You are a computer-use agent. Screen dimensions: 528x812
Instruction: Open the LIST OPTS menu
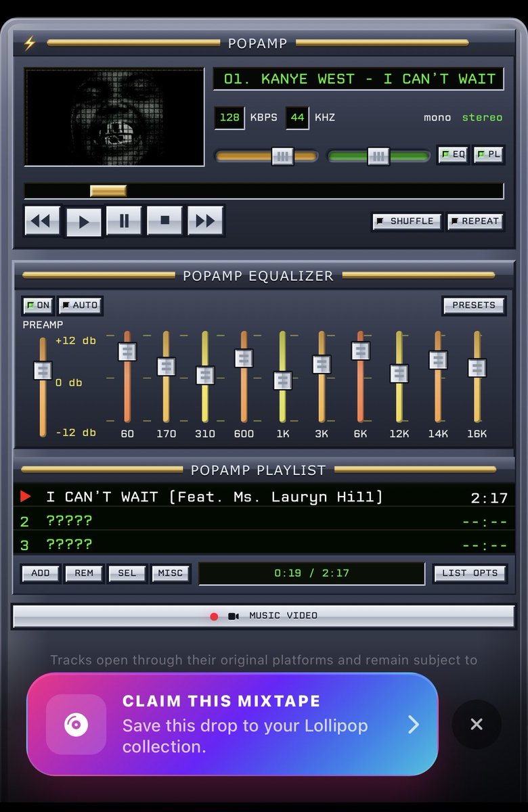coord(470,573)
